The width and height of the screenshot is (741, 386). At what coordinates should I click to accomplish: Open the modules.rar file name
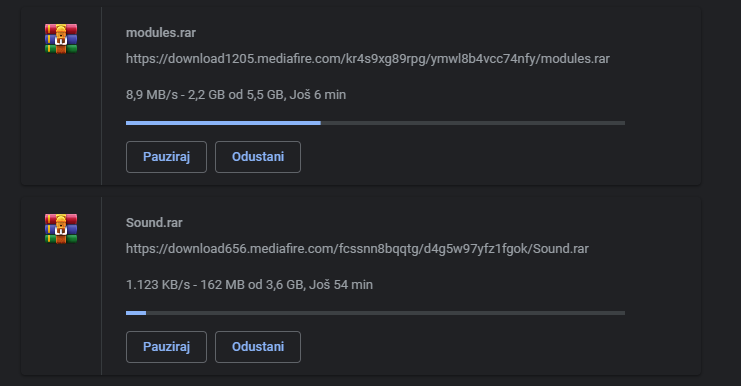tap(161, 33)
